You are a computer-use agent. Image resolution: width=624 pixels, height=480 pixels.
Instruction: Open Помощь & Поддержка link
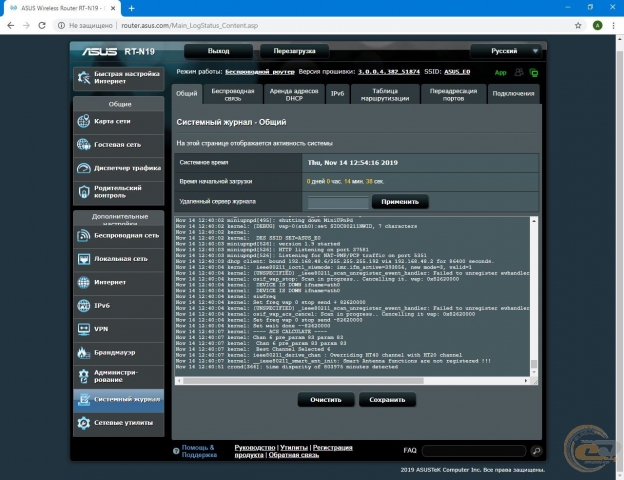199,451
